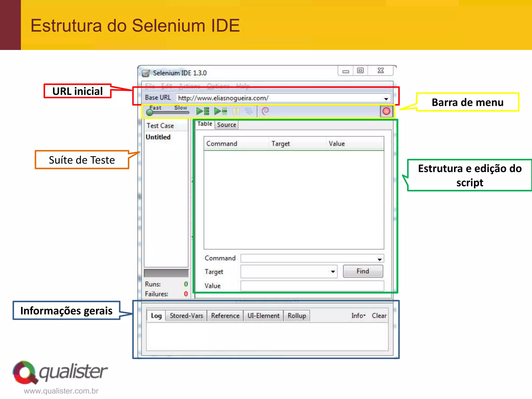The image size is (532, 399).
Task: Click the qualister logo icon
Action: pos(25,373)
